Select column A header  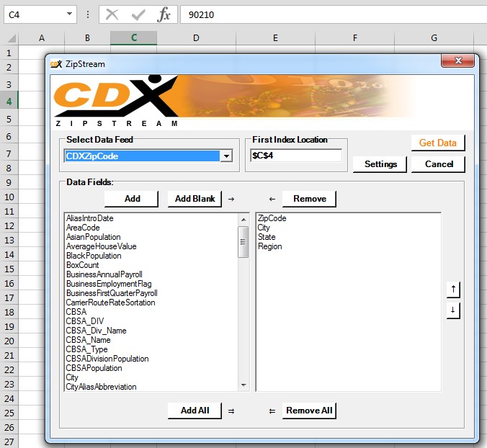[x=42, y=38]
